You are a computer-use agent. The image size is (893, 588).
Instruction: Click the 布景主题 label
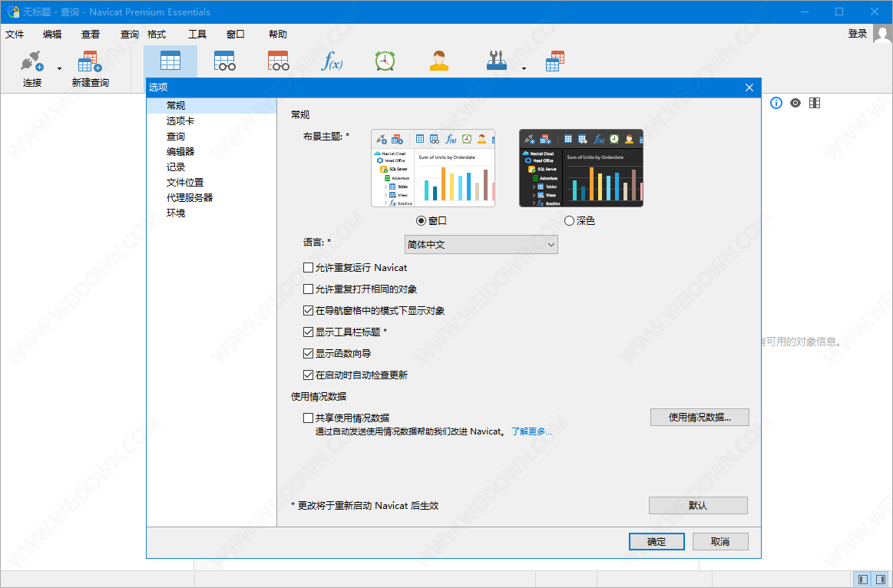click(326, 137)
